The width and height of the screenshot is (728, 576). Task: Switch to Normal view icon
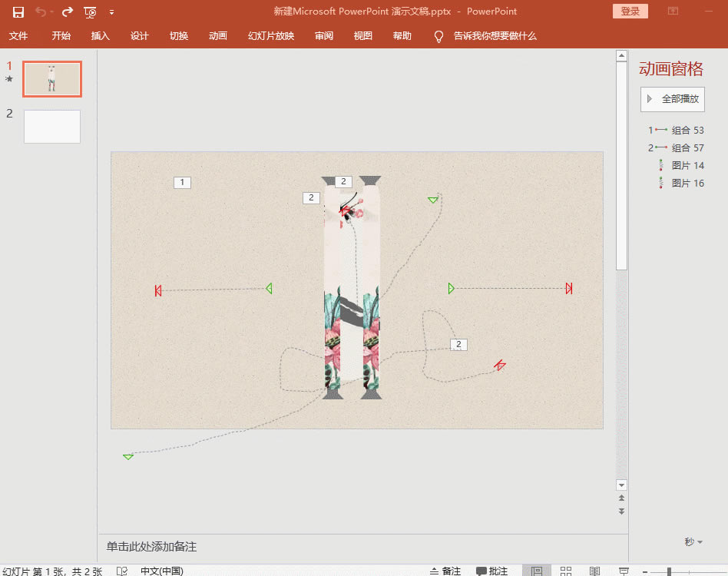(x=537, y=571)
